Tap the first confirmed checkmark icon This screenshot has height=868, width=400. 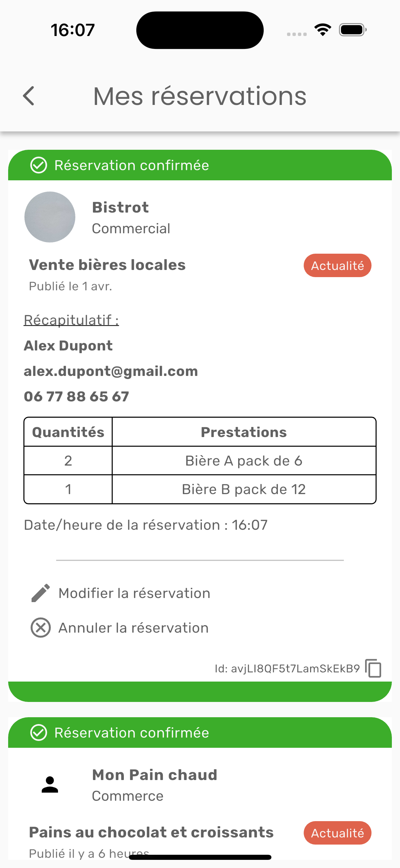(x=39, y=165)
